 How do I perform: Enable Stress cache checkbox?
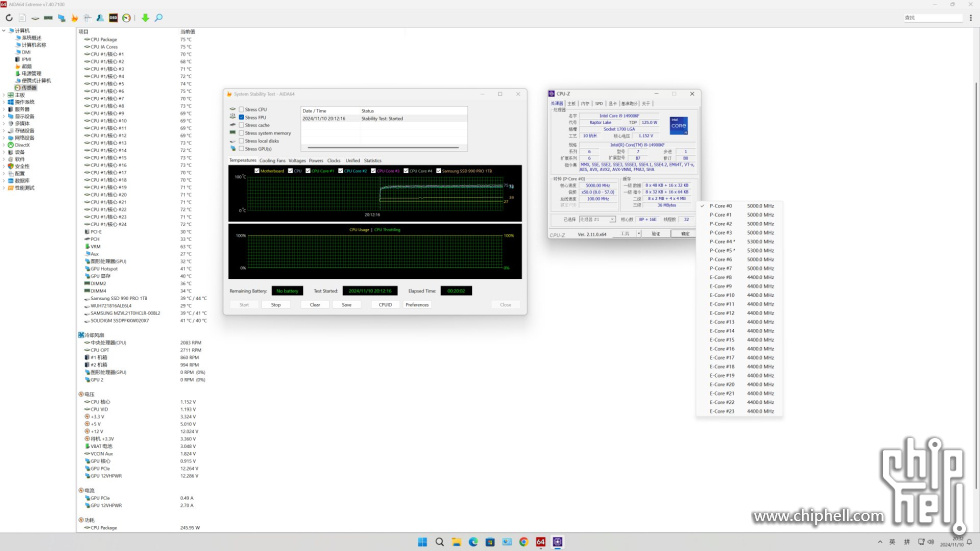[x=241, y=125]
